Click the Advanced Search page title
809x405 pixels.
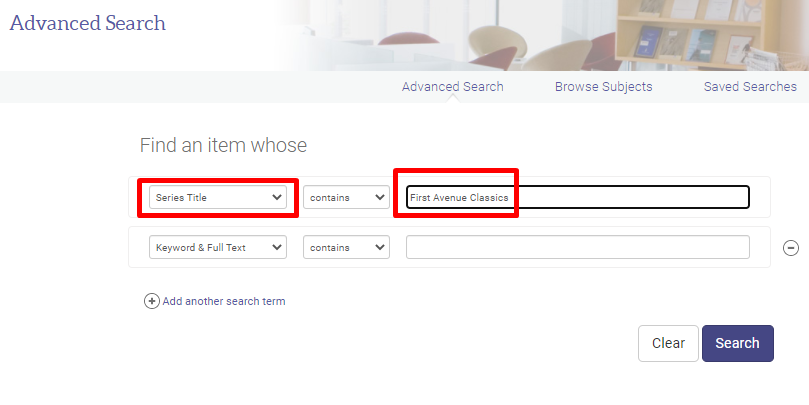pyautogui.click(x=88, y=23)
